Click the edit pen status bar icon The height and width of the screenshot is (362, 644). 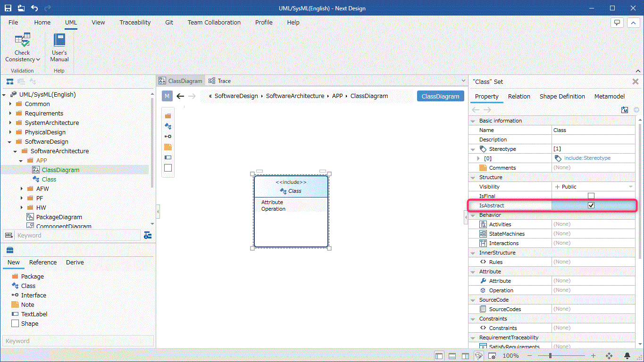[x=478, y=356]
